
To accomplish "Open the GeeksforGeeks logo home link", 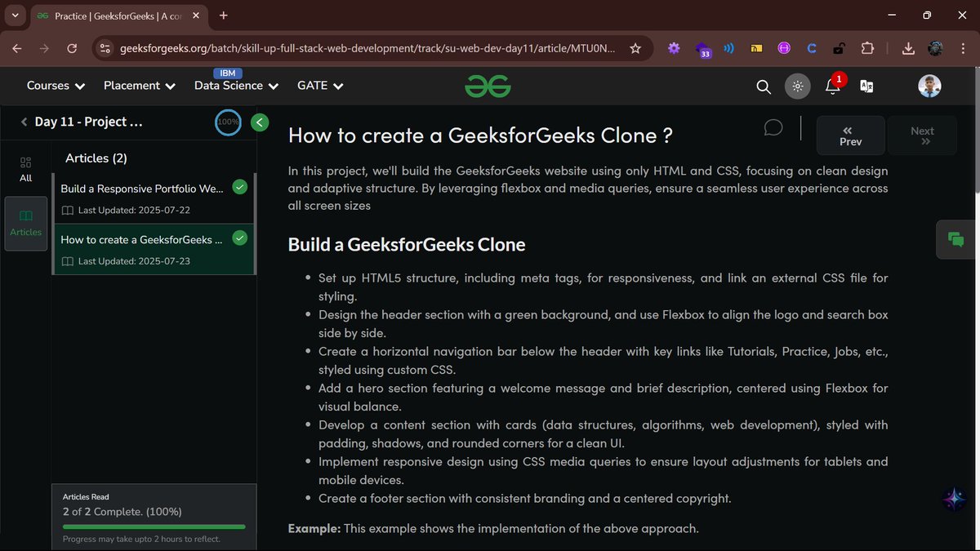I will coord(488,86).
